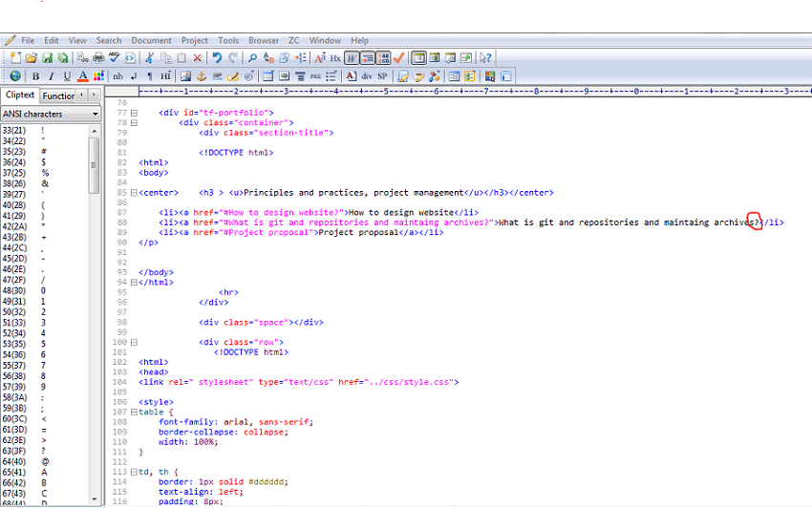Image resolution: width=812 pixels, height=508 pixels.
Task: Insert non-breaking space with the nb icon
Action: tap(118, 76)
